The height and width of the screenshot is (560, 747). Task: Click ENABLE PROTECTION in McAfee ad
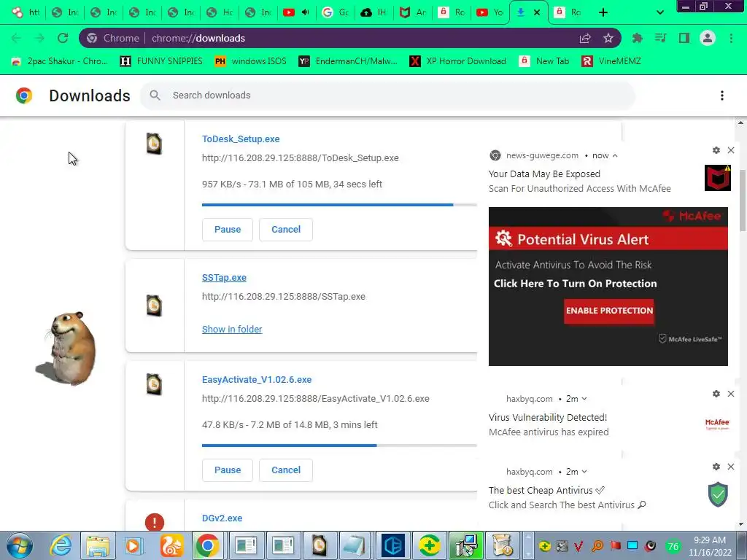point(609,311)
